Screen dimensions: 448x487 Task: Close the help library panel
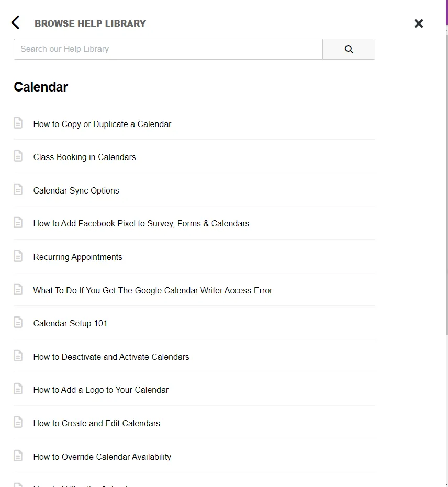(x=419, y=24)
